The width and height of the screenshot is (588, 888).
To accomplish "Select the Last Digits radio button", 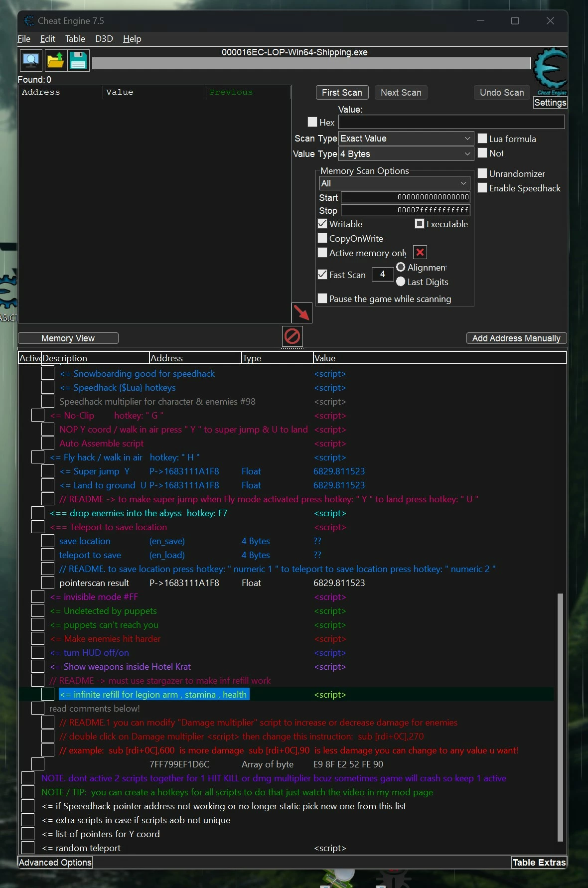I will (401, 282).
